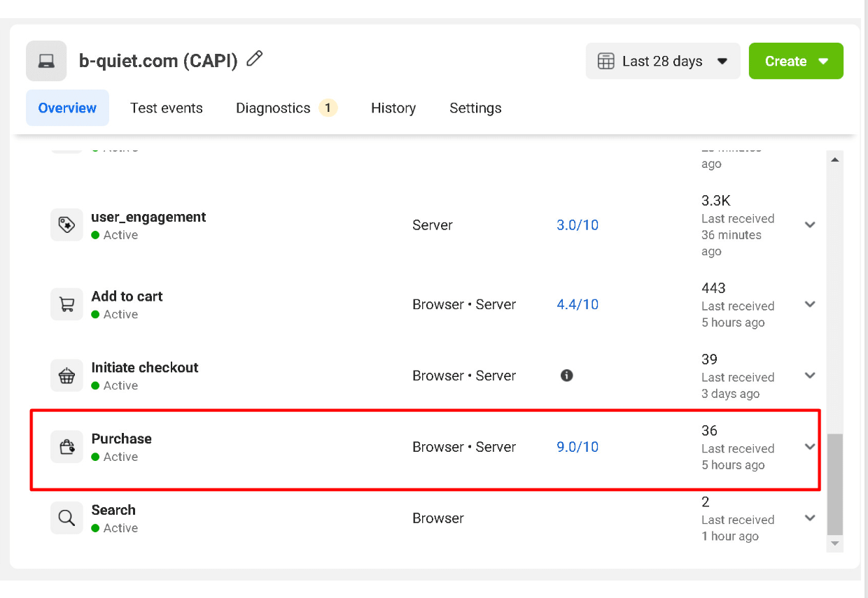
Task: Expand the Search event row
Action: coord(810,518)
